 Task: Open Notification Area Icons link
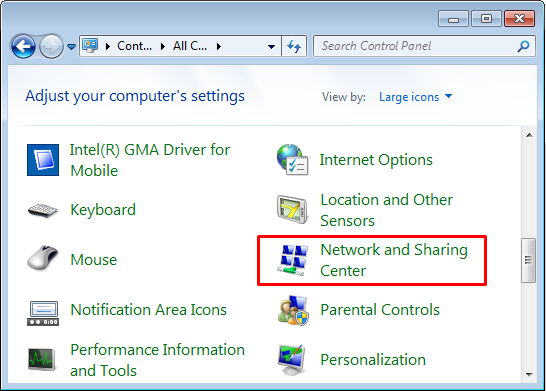click(149, 310)
